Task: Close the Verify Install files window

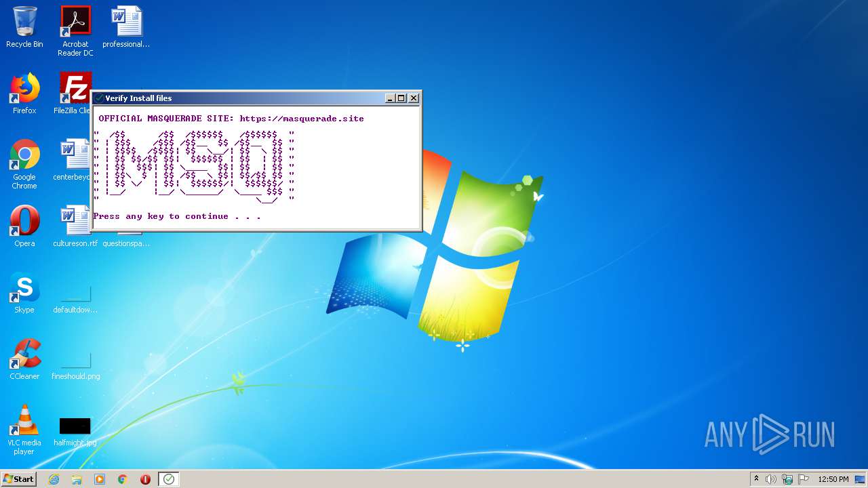Action: [x=414, y=98]
